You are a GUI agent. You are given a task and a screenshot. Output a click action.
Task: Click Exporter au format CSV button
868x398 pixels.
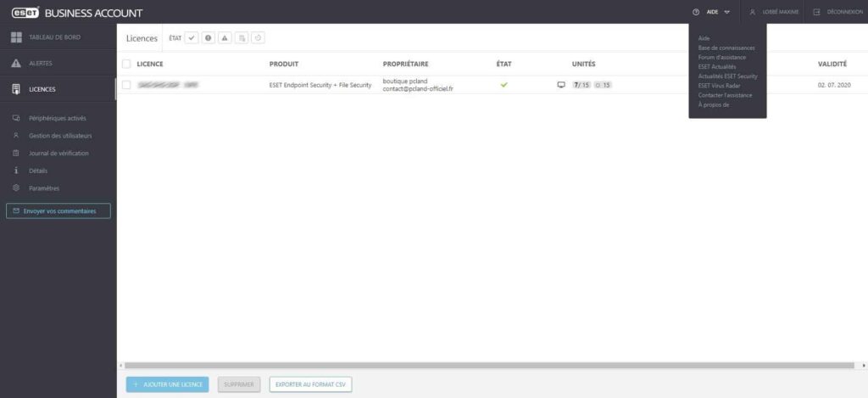point(310,384)
